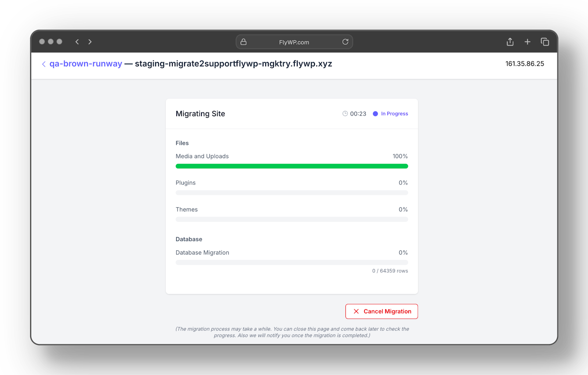Click the FlyWP.com address field
588x375 pixels.
(x=294, y=42)
